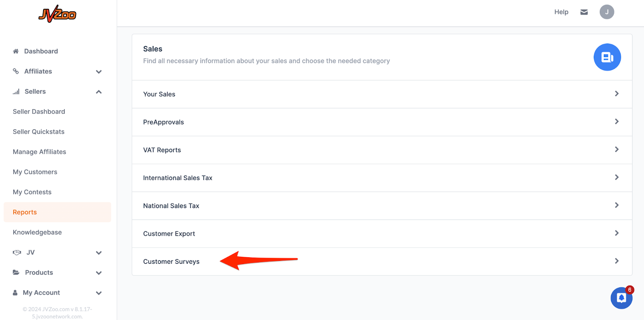Open the Help link

pos(561,12)
